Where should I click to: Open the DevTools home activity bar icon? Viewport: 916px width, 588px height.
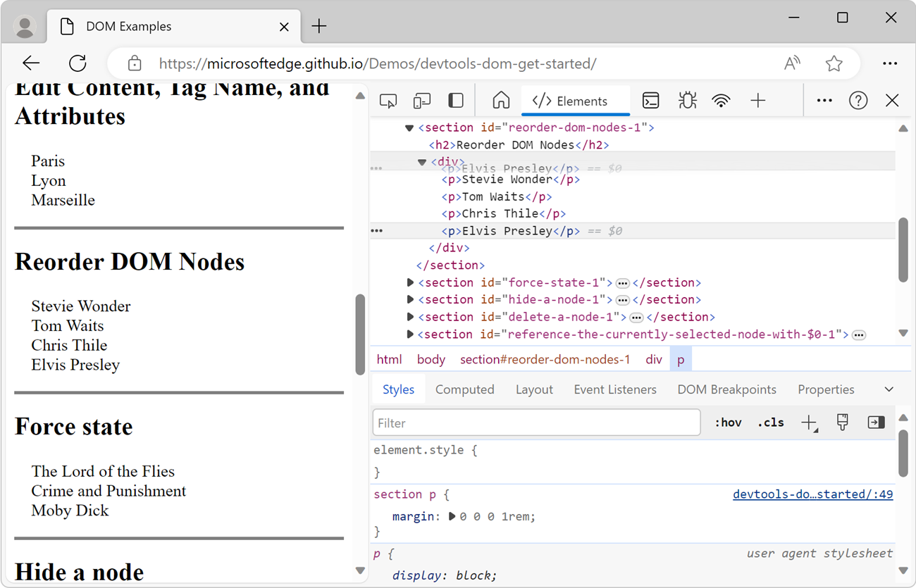501,100
